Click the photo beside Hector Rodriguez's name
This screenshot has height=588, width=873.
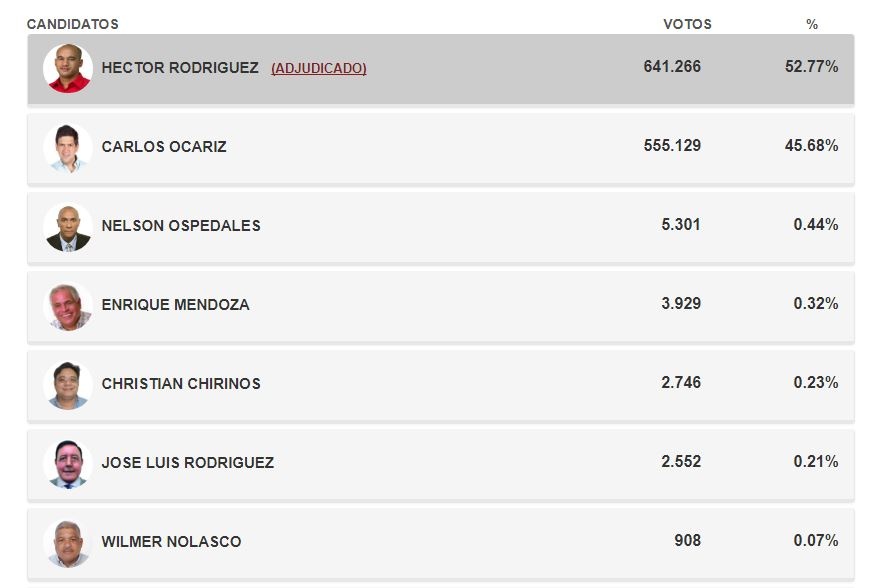coord(68,68)
